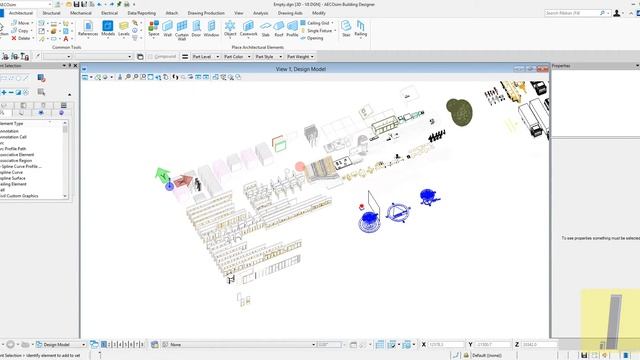
Task: Pick the Curtain Wall tool
Action: pyautogui.click(x=182, y=30)
